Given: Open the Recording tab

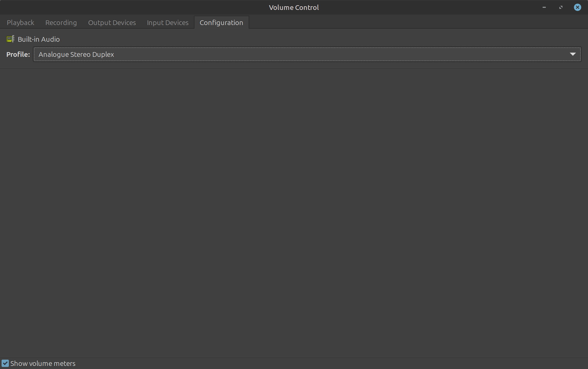Looking at the screenshot, I should coord(61,23).
